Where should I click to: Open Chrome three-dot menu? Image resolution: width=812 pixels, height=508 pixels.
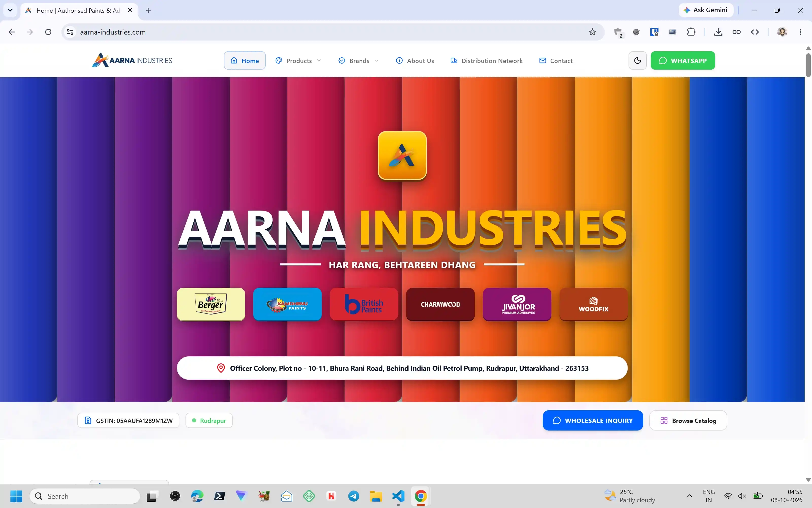point(801,32)
